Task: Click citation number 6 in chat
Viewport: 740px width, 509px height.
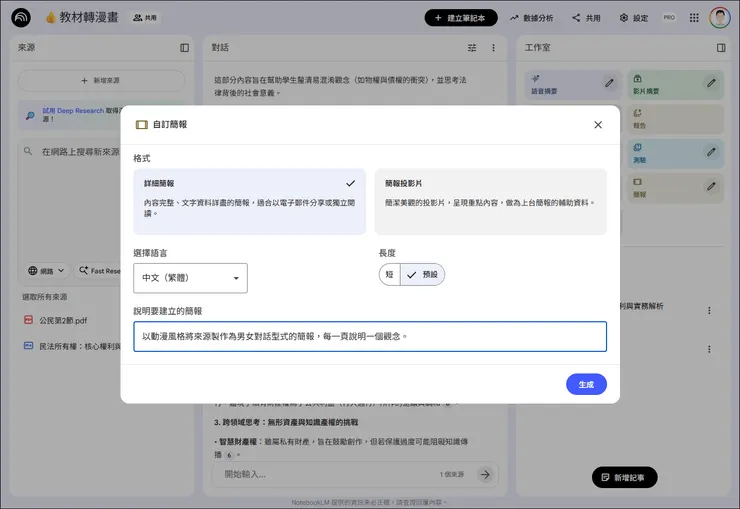Action: coord(229,455)
